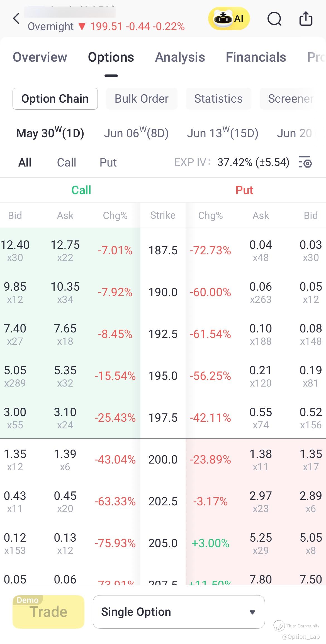Filter chain to Call only

click(67, 162)
